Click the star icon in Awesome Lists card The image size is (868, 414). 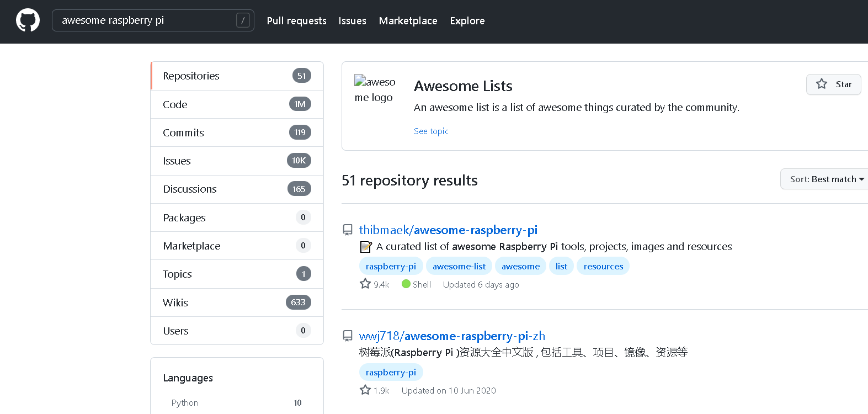click(822, 84)
